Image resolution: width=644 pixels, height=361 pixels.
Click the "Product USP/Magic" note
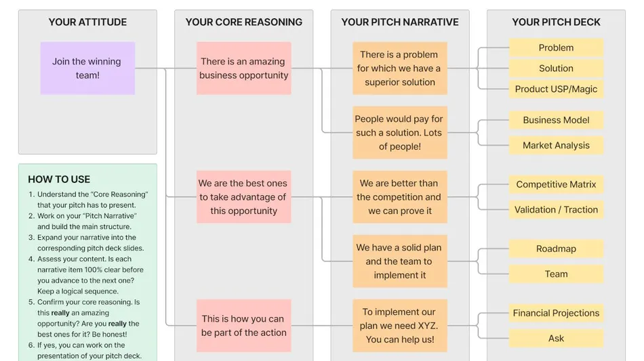556,89
